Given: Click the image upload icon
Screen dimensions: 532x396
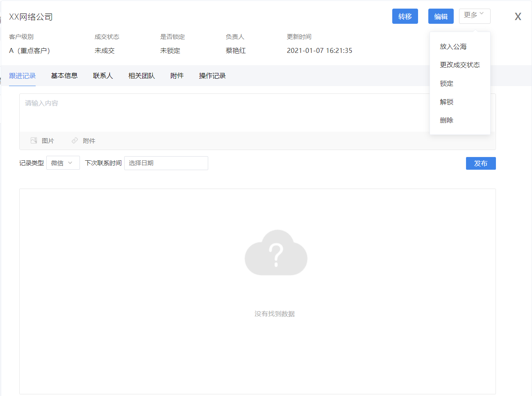Looking at the screenshot, I should [34, 141].
